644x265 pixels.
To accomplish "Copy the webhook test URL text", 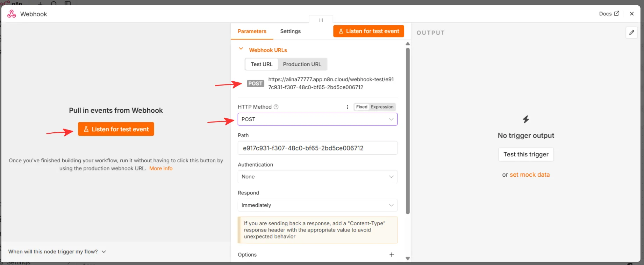I will point(331,83).
